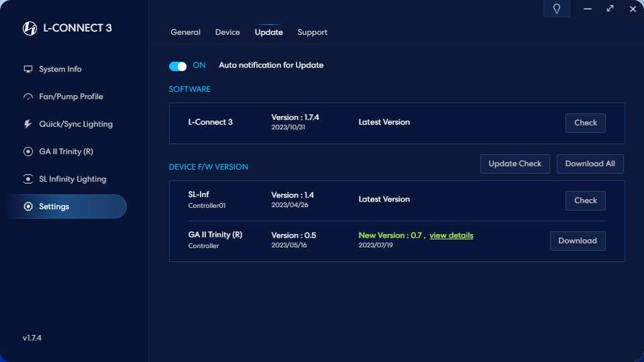The height and width of the screenshot is (362, 644).
Task: Click the Download All button
Action: (x=590, y=164)
